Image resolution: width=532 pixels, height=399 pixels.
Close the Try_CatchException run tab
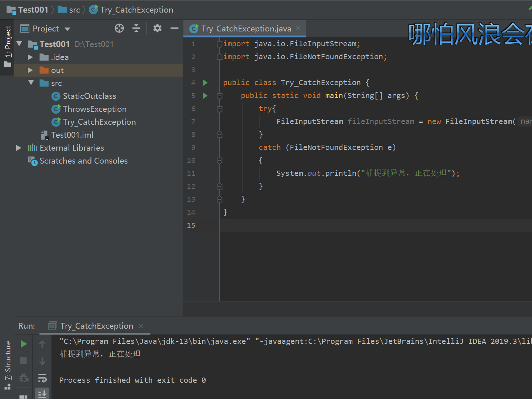point(141,326)
